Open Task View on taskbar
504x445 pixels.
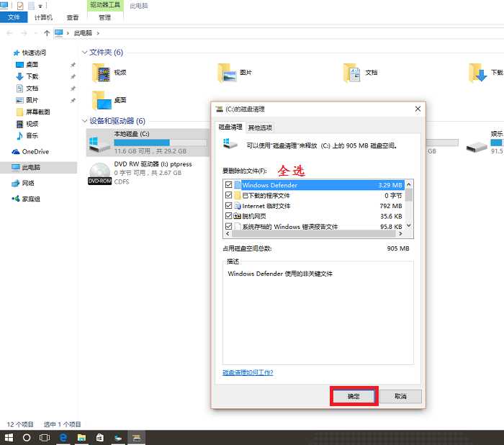(45, 438)
